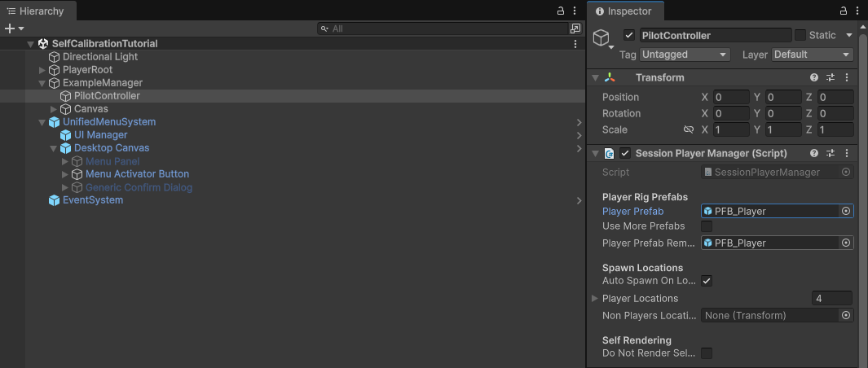Image resolution: width=868 pixels, height=368 pixels.
Task: Collapse the UnifiedMenuSystem prefab
Action: [x=42, y=122]
